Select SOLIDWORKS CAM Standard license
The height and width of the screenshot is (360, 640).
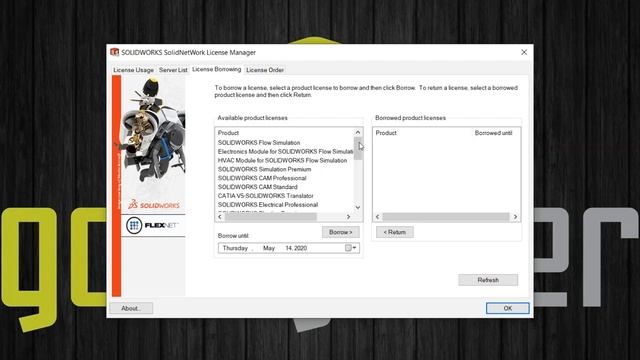tap(258, 187)
